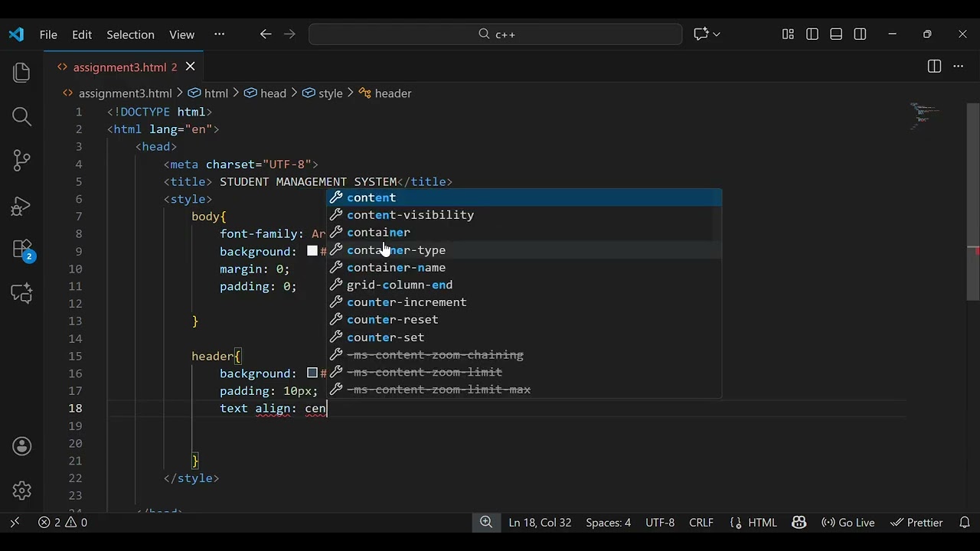Open the remote window indicator
980x551 pixels.
tap(15, 523)
